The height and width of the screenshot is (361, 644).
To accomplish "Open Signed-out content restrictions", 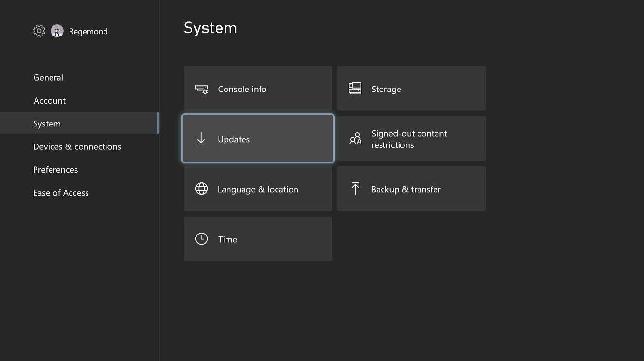I will click(x=411, y=138).
